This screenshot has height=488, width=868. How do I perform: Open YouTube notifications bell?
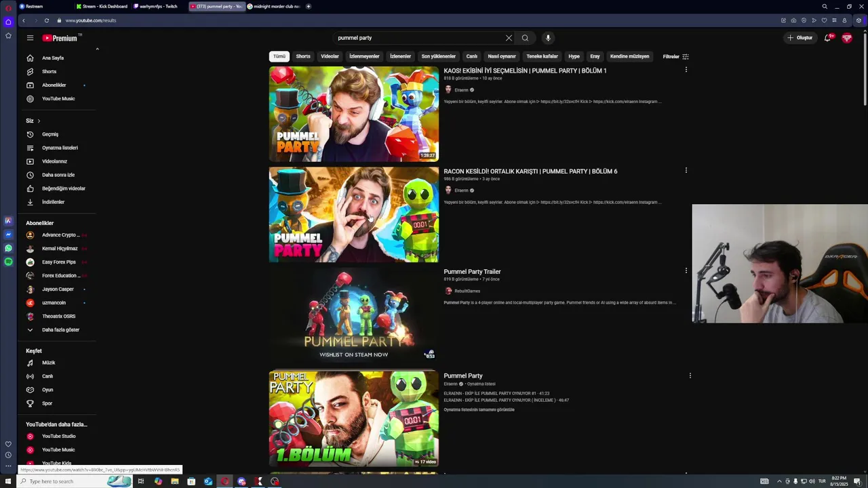coord(827,38)
